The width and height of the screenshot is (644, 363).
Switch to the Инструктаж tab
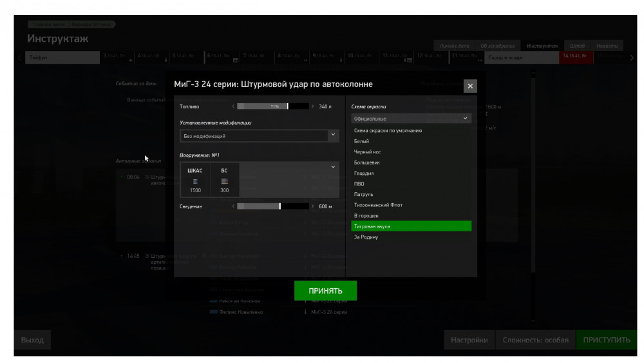(x=542, y=46)
